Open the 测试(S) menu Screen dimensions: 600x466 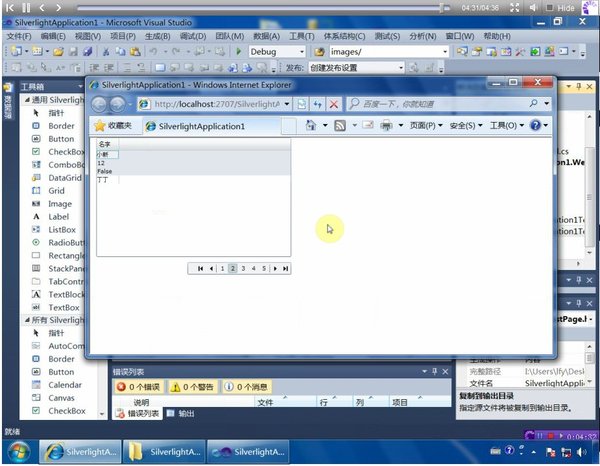[387, 36]
